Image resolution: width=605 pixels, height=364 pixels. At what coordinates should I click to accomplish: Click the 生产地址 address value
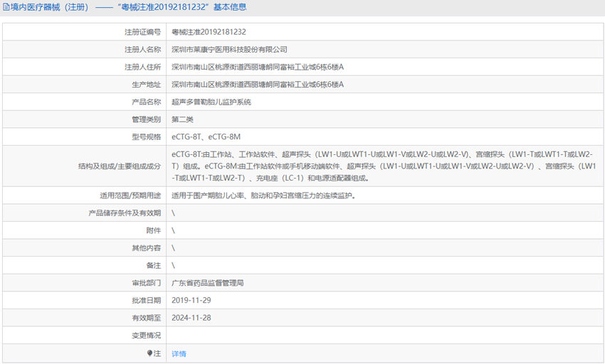[258, 85]
